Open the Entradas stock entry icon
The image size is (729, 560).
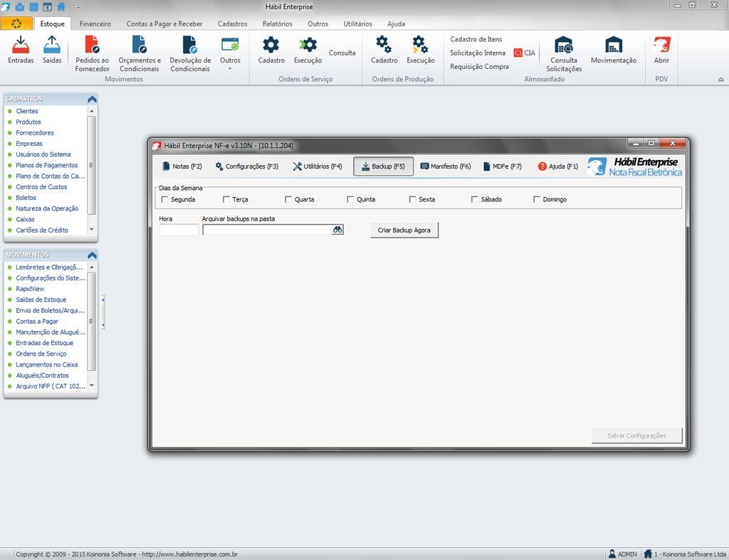coord(21,45)
